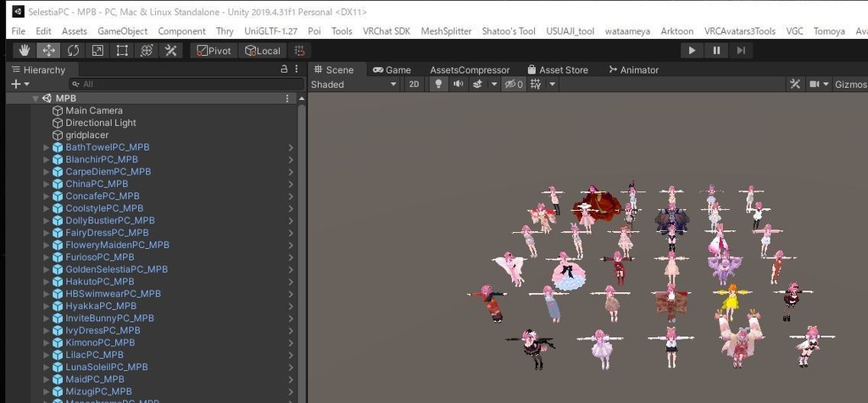
Task: Open the grid settings dropdown arrow
Action: [552, 84]
